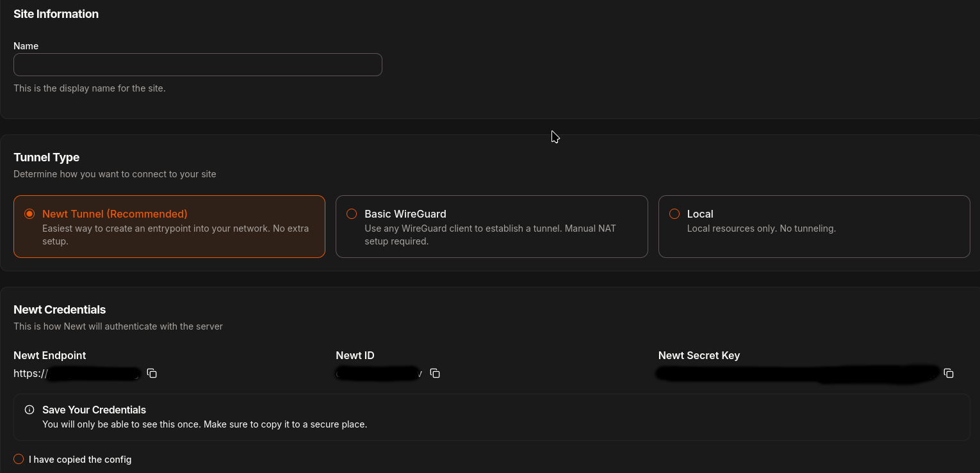980x473 pixels.
Task: Click the Save Your Credentials notice title
Action: coord(94,410)
